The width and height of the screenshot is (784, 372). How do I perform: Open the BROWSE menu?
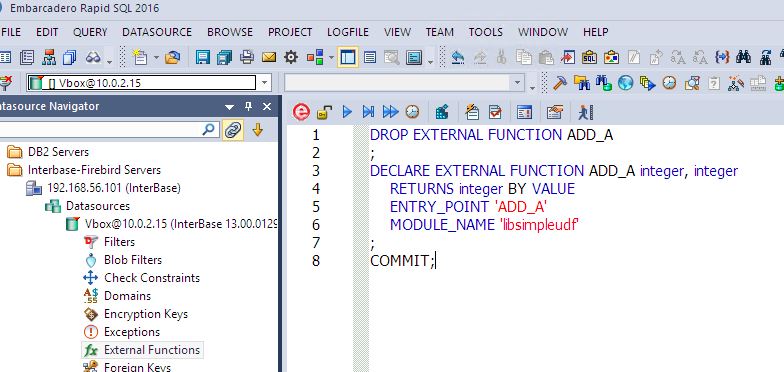(x=230, y=32)
